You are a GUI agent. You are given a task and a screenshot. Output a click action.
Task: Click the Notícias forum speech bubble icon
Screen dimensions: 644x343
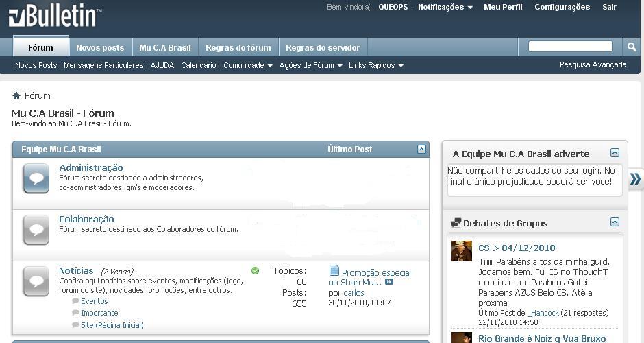pyautogui.click(x=36, y=281)
